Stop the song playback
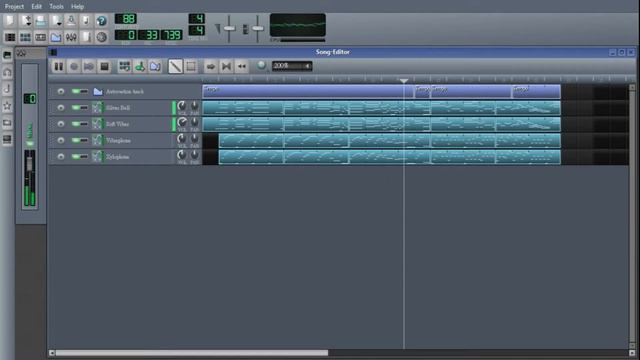The width and height of the screenshot is (640, 360). pyautogui.click(x=104, y=66)
